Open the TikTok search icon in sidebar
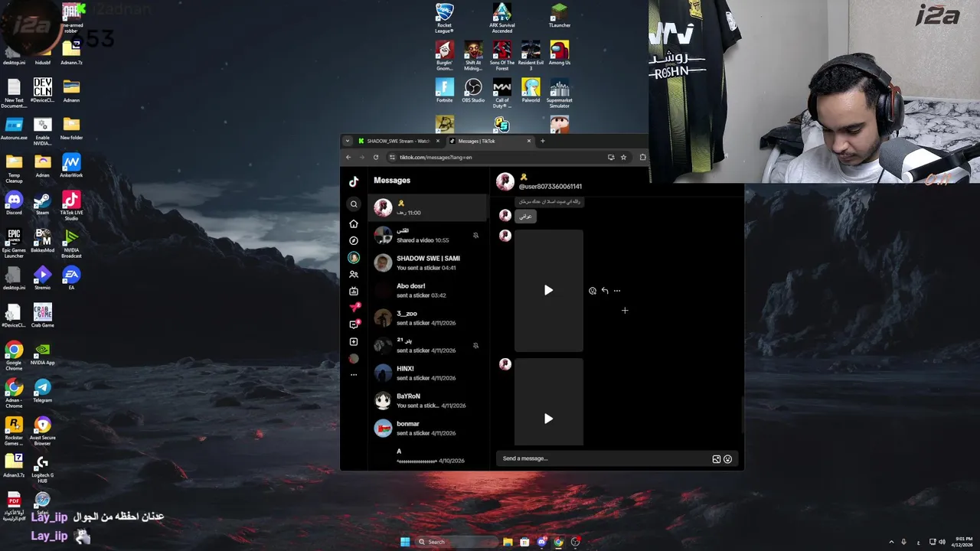This screenshot has height=551, width=980. point(354,204)
